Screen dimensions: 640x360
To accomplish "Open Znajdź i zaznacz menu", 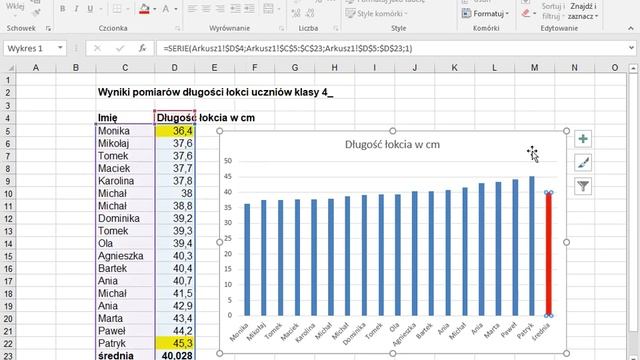I will [x=583, y=11].
